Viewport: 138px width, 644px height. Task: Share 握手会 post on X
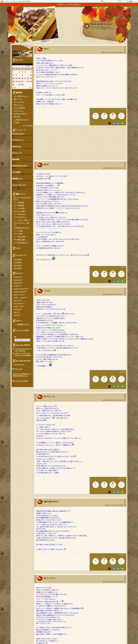tap(109, 281)
